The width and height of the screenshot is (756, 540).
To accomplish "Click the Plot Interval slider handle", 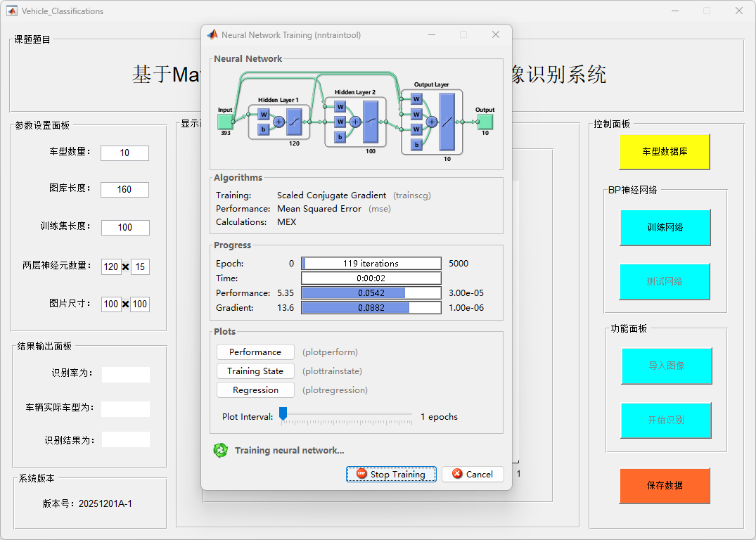I will pos(283,414).
